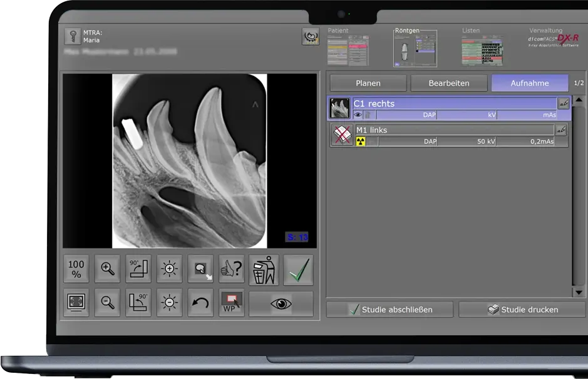Click the thumbs-up question mark icon
Viewport: 588px width, 379px height.
[x=232, y=270]
